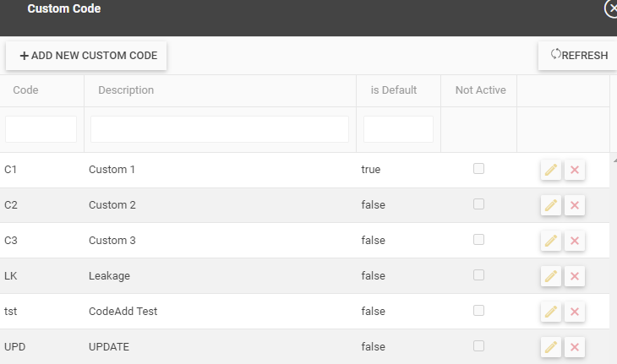Toggle Not Active checkbox for C1
Screen dimensions: 617x364
pyautogui.click(x=478, y=169)
